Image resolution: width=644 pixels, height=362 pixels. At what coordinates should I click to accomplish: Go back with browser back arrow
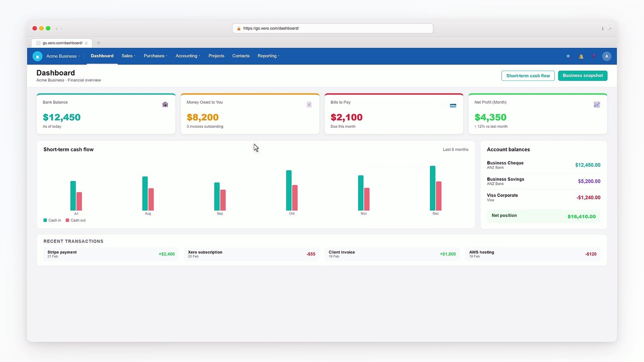pos(56,29)
